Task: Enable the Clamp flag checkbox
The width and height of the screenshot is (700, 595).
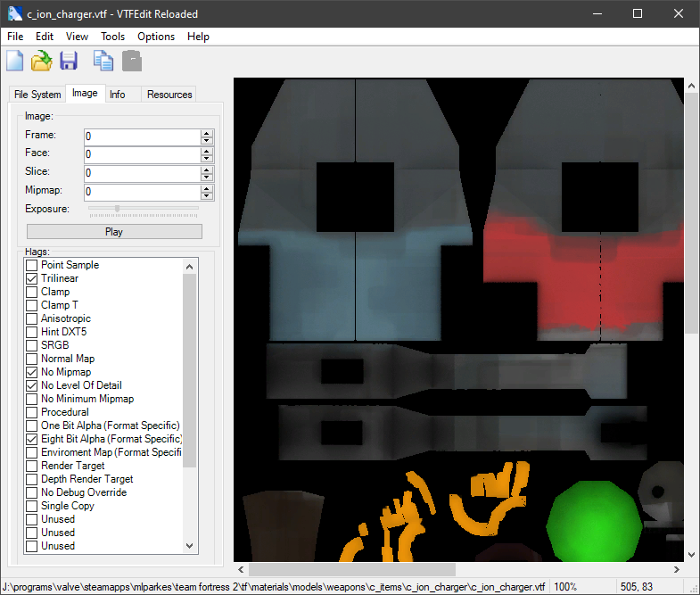Action: point(32,292)
